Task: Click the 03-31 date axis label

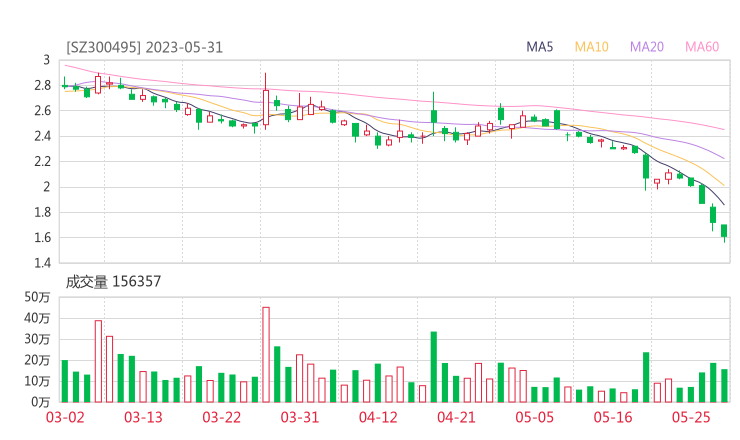Action: pyautogui.click(x=300, y=417)
